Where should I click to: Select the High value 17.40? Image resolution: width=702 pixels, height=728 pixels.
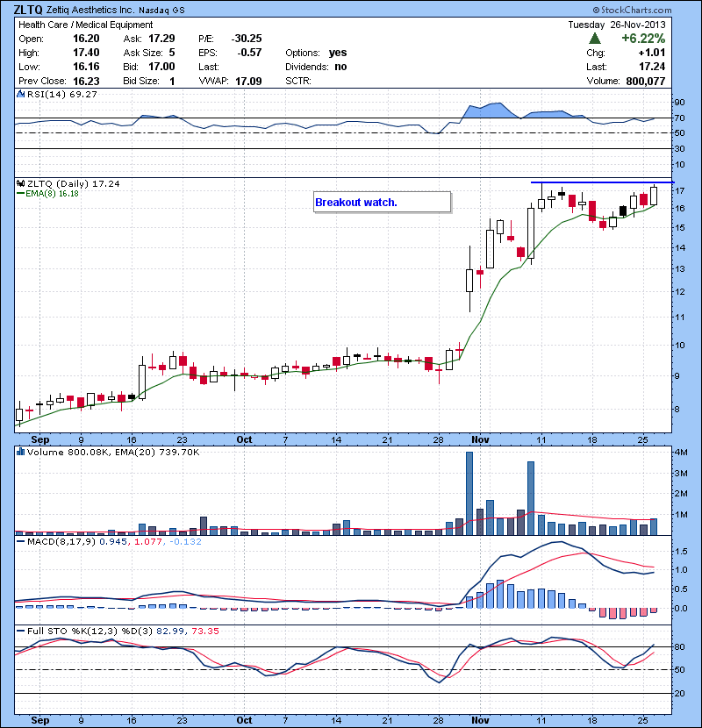[x=86, y=53]
